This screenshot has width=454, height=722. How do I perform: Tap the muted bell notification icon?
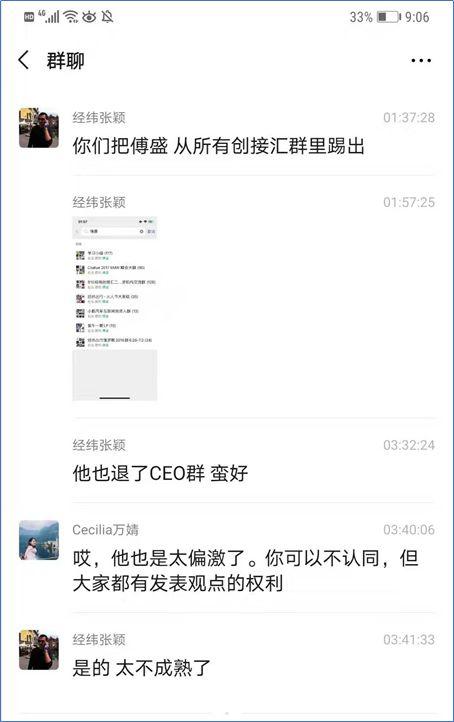pyautogui.click(x=107, y=17)
